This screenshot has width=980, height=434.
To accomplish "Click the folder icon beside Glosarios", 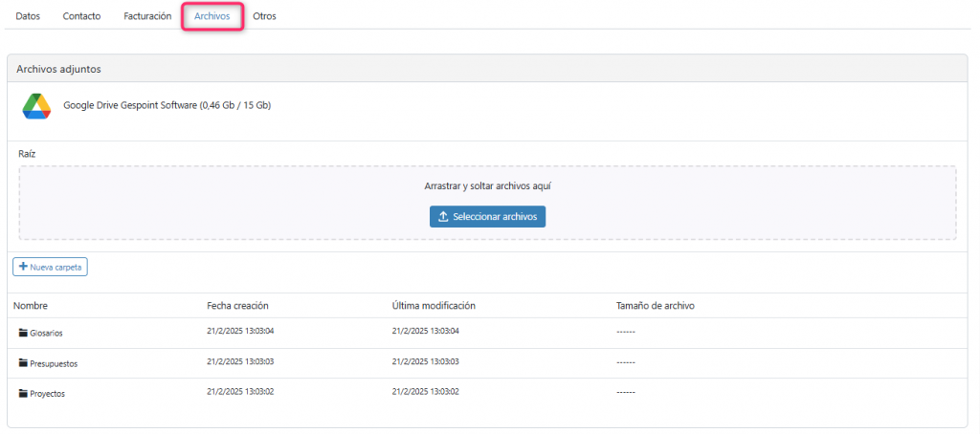I will click(23, 333).
